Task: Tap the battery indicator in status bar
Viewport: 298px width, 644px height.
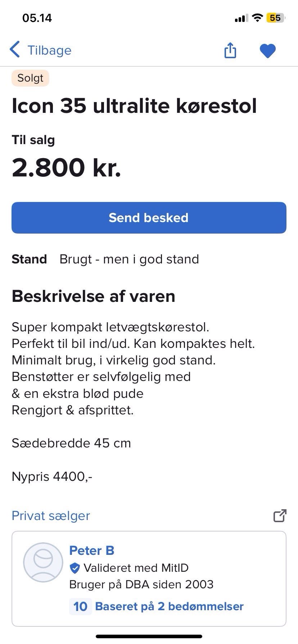Action: tap(275, 18)
